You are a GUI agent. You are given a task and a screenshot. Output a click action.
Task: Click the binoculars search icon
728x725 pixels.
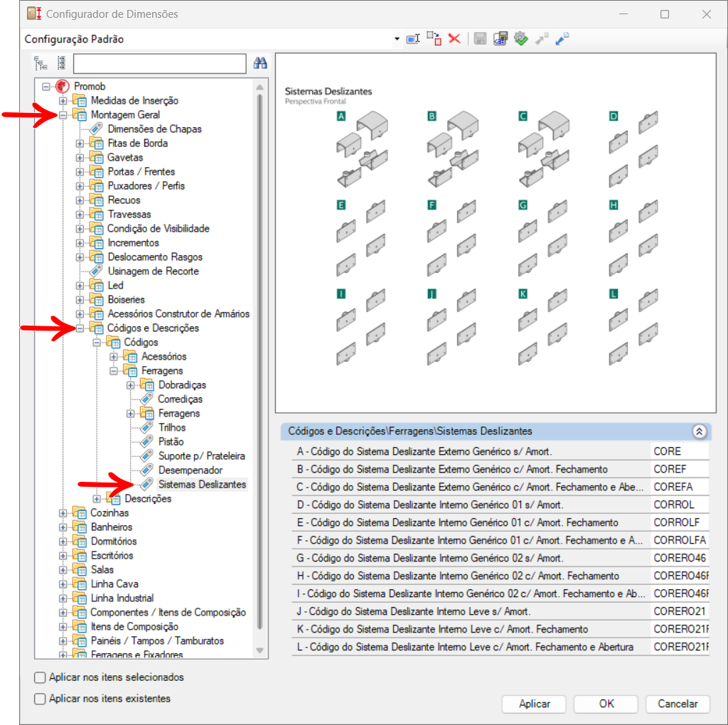[x=260, y=63]
